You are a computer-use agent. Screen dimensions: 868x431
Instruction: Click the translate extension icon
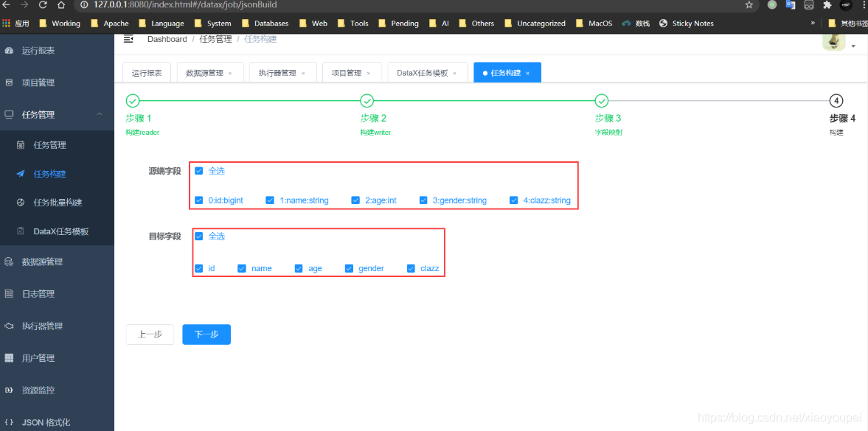tap(791, 5)
